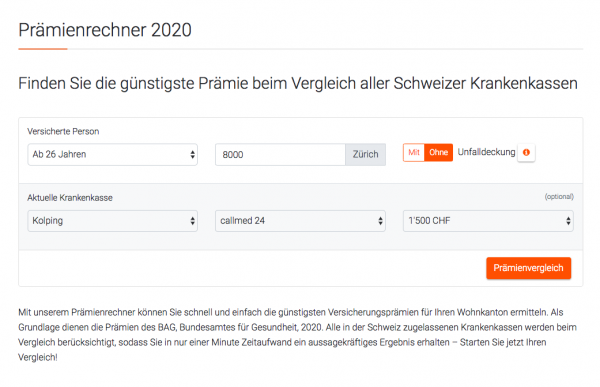600x387 pixels.
Task: Focus the postal code field showing 8000
Action: coord(280,155)
